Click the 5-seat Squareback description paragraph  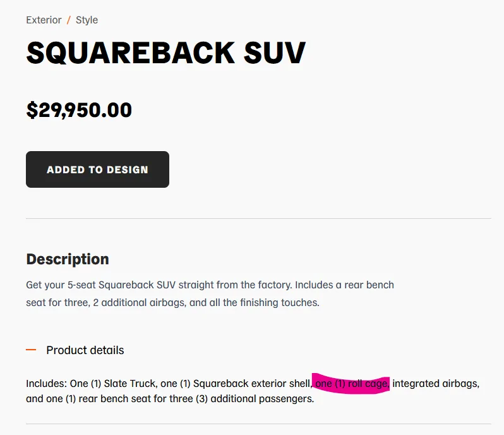pos(210,294)
